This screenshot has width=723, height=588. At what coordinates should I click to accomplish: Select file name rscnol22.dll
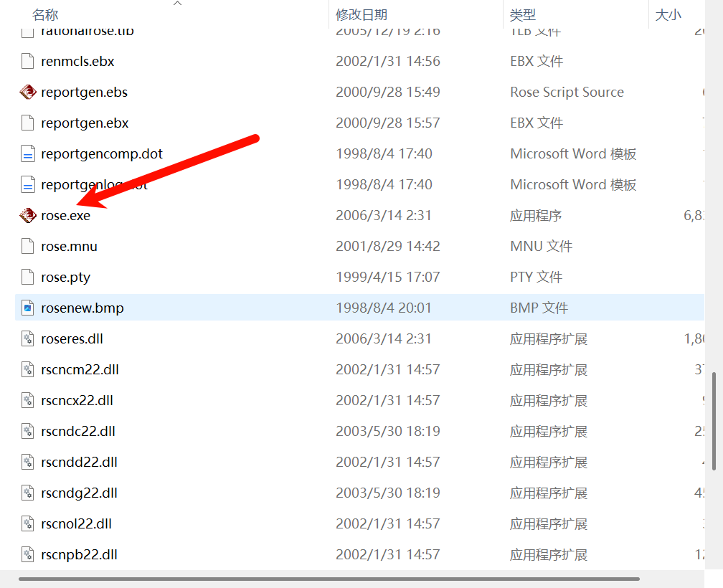(x=77, y=524)
